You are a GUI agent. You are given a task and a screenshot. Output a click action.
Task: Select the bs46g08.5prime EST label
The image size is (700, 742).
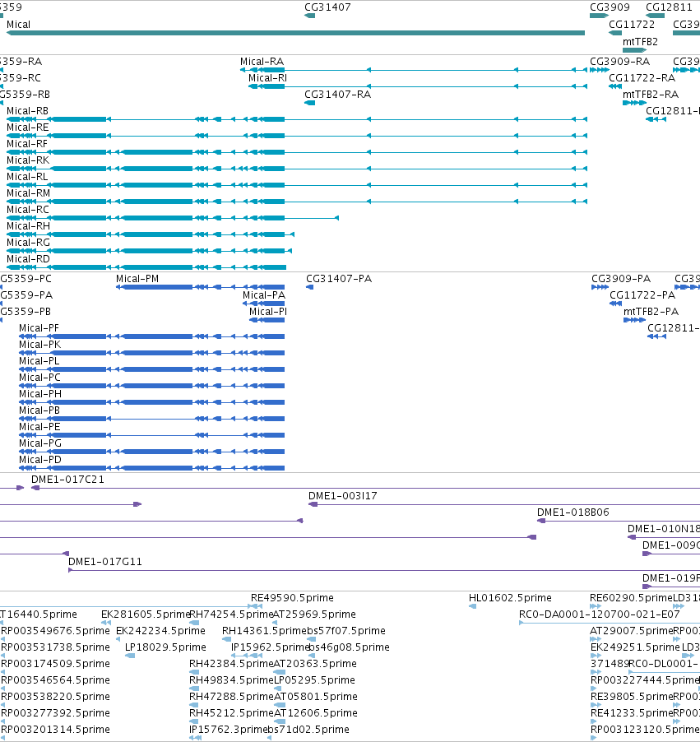(349, 647)
